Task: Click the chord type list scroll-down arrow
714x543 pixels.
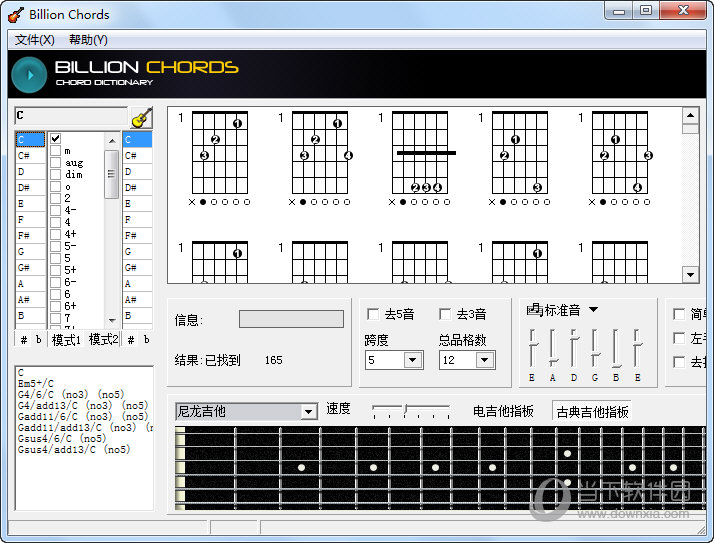Action: click(x=112, y=321)
